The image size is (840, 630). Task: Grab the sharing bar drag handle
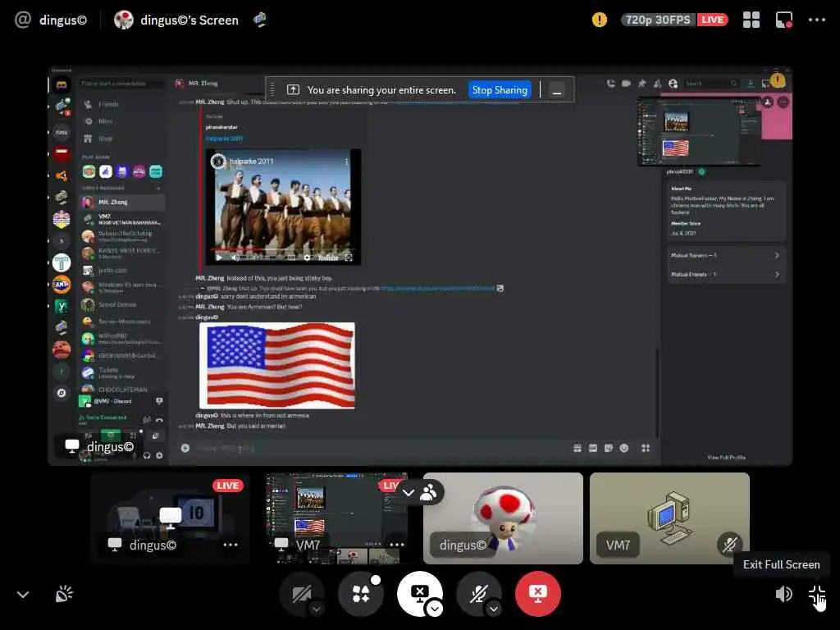272,89
